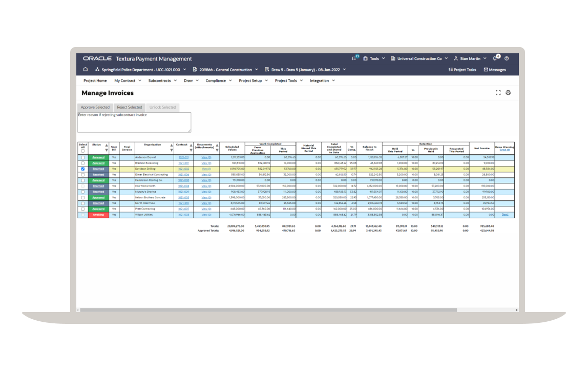The image size is (588, 371).
Task: Open Project Tasks list
Action: 462,70
